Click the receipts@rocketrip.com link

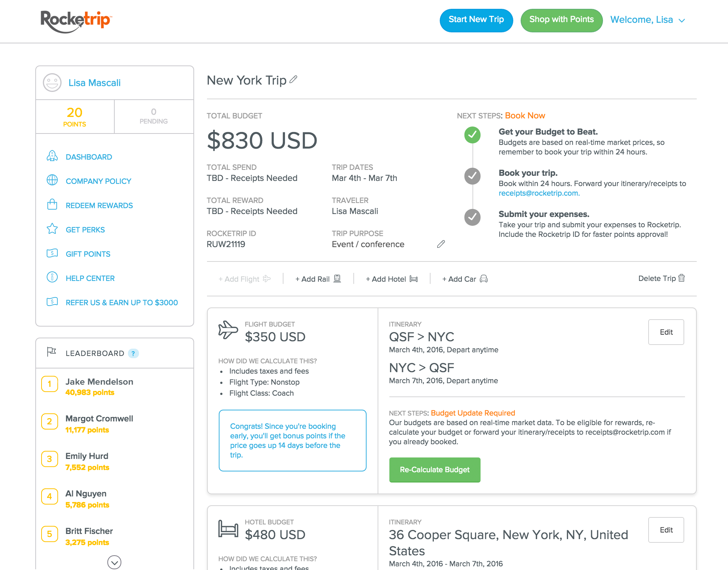tap(539, 193)
